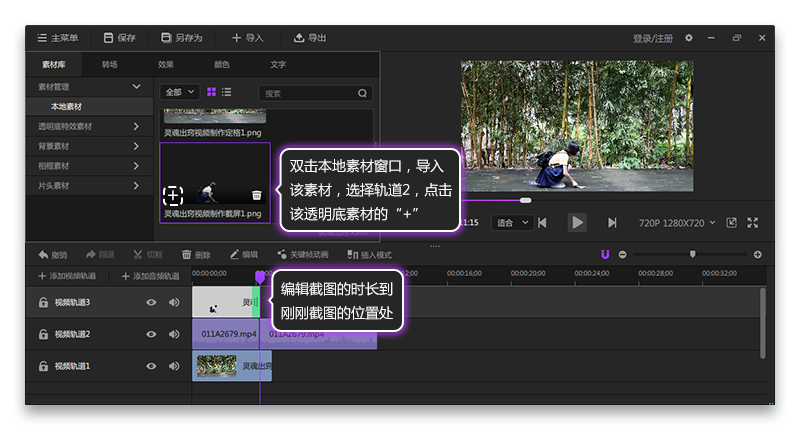800x430 pixels.
Task: Mute the audio of 视频轨道2
Action: [174, 334]
